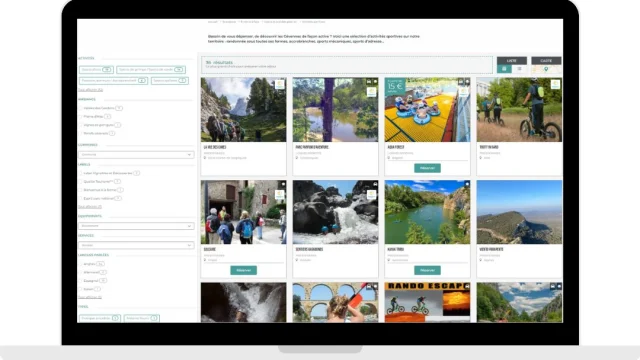The height and width of the screenshot is (360, 640).
Task: Open the Équipements dropdown
Action: 136,226
